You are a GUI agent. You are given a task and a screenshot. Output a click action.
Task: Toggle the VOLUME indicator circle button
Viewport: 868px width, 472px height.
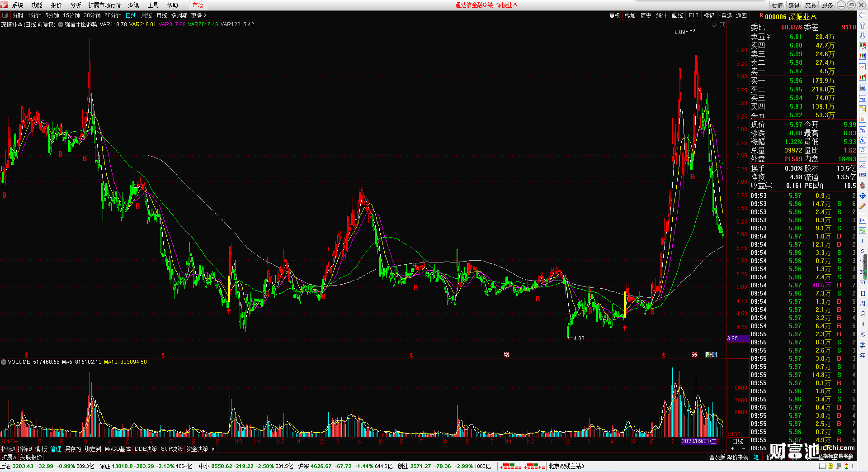point(4,362)
